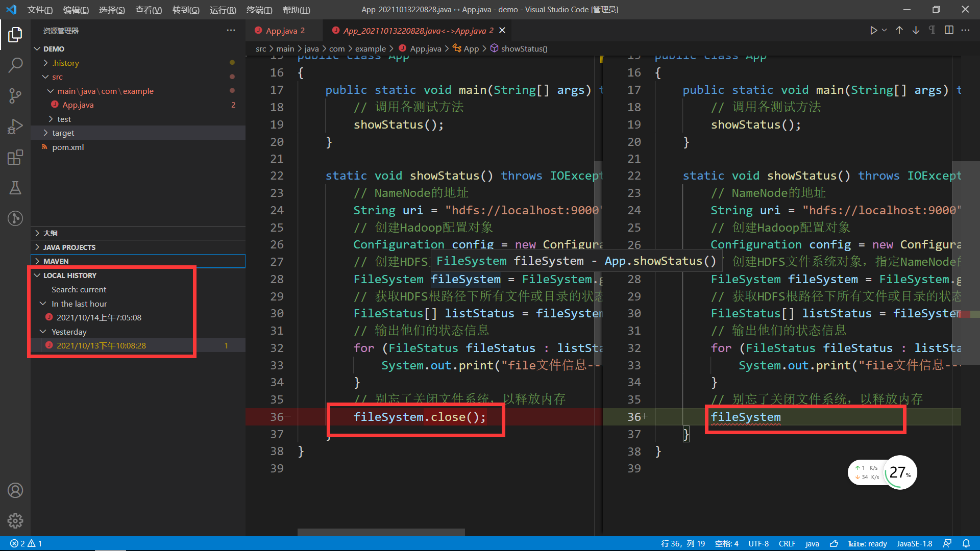The image size is (980, 551).
Task: Expand the JAVA PROJECTS section
Action: 69,247
